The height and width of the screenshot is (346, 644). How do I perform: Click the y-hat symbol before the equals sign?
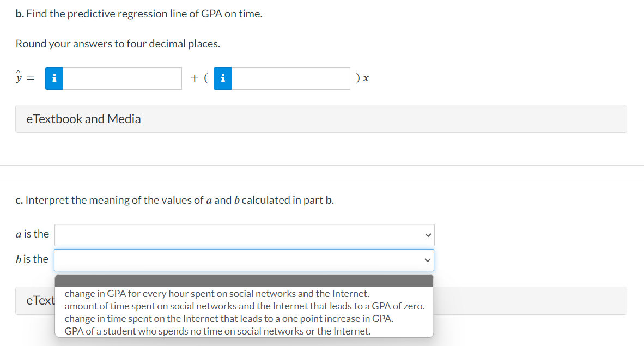(x=19, y=77)
